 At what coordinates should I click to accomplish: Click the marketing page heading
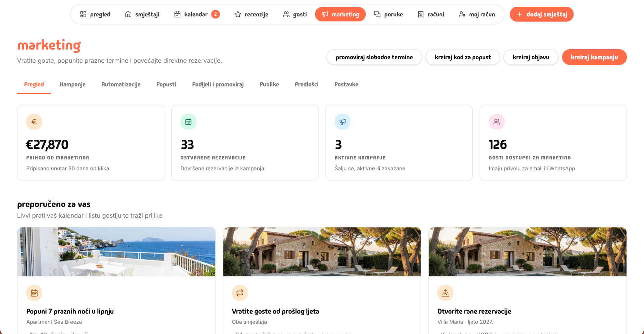tap(49, 45)
